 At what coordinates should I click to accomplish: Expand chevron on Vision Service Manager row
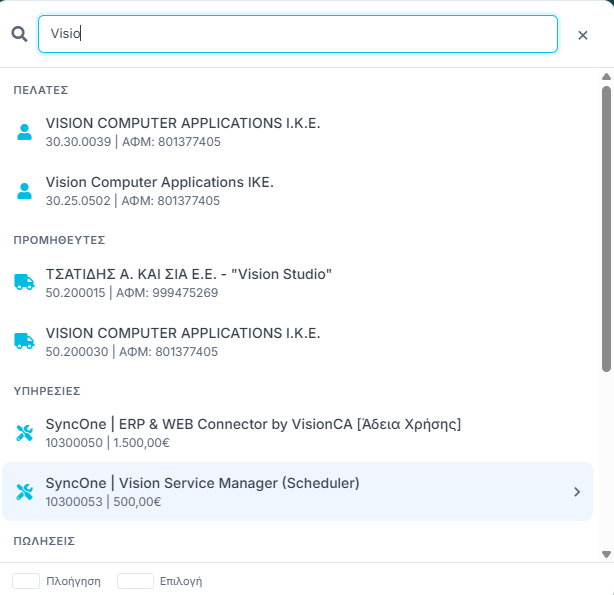tap(576, 492)
